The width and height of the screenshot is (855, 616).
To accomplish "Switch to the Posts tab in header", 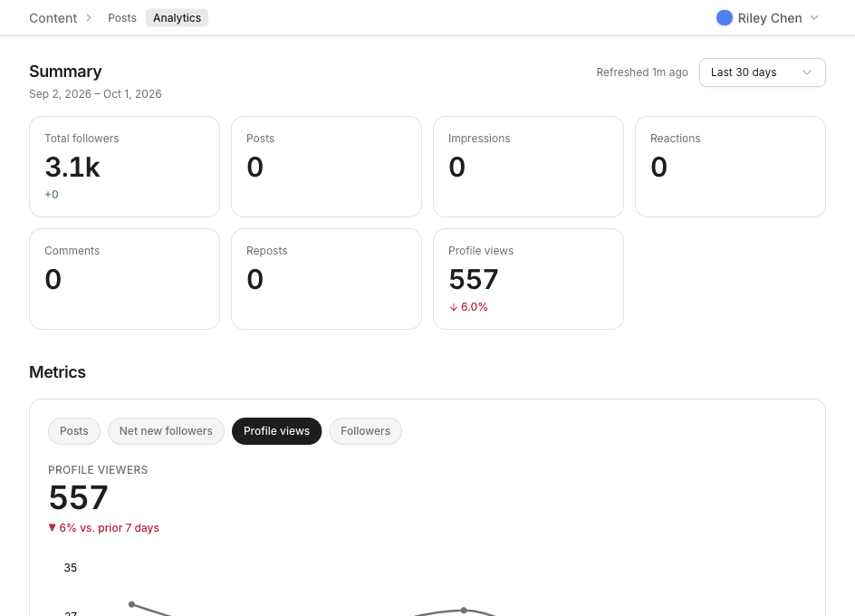I will [122, 18].
